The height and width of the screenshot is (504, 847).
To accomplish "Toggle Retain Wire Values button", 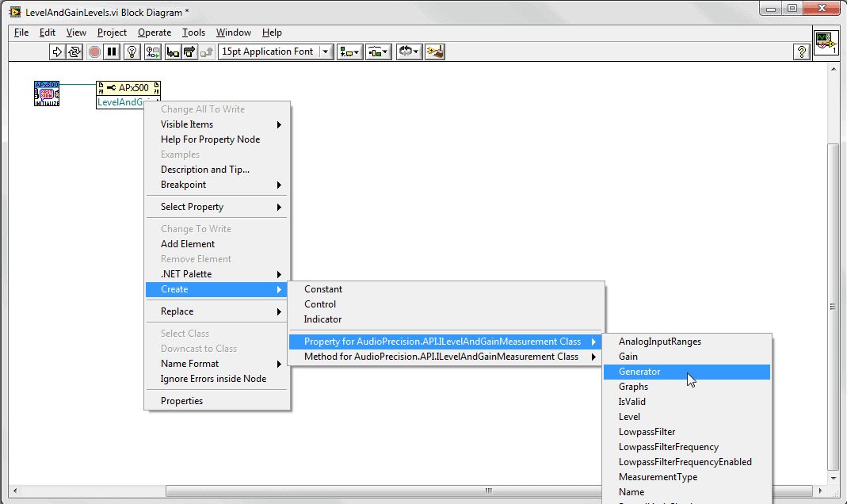I will 153,52.
